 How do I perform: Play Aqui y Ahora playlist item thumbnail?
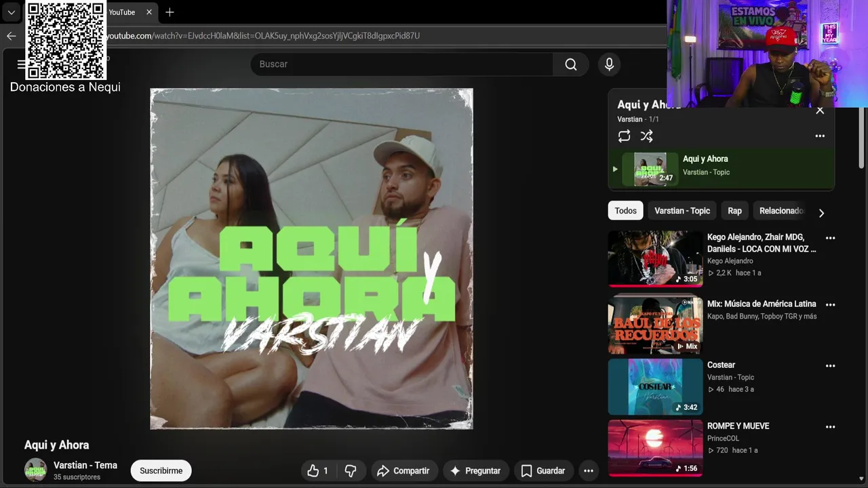pyautogui.click(x=650, y=169)
